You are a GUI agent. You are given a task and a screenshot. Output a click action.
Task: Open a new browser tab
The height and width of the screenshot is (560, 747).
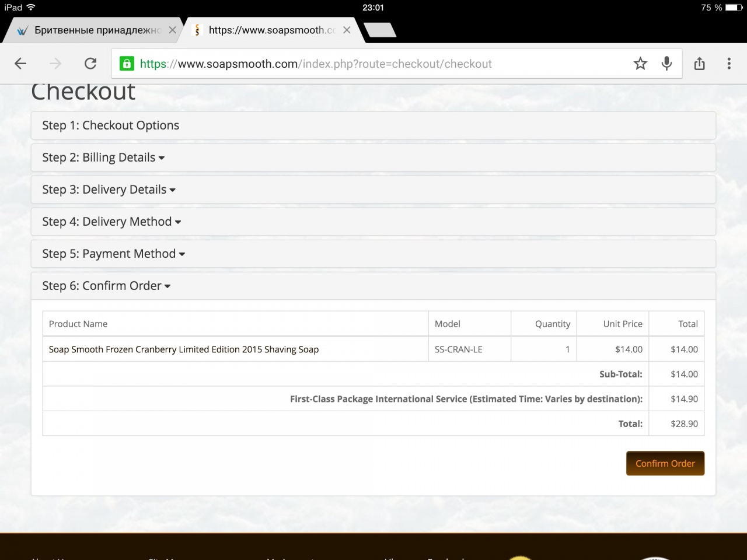pyautogui.click(x=380, y=30)
